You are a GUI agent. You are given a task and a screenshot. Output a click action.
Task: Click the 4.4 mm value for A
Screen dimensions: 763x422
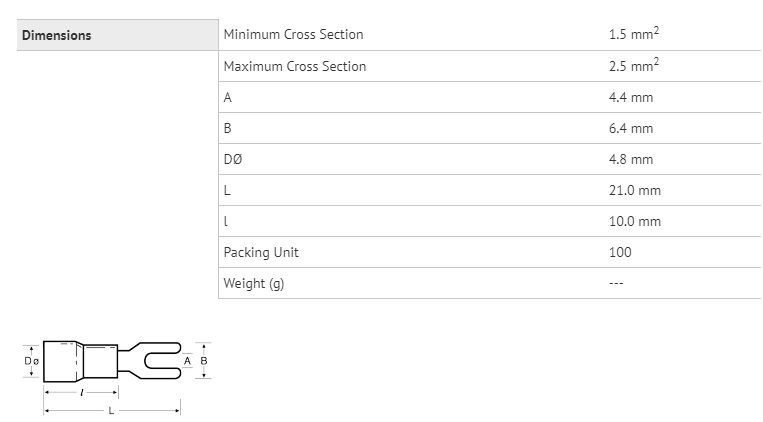tap(631, 97)
